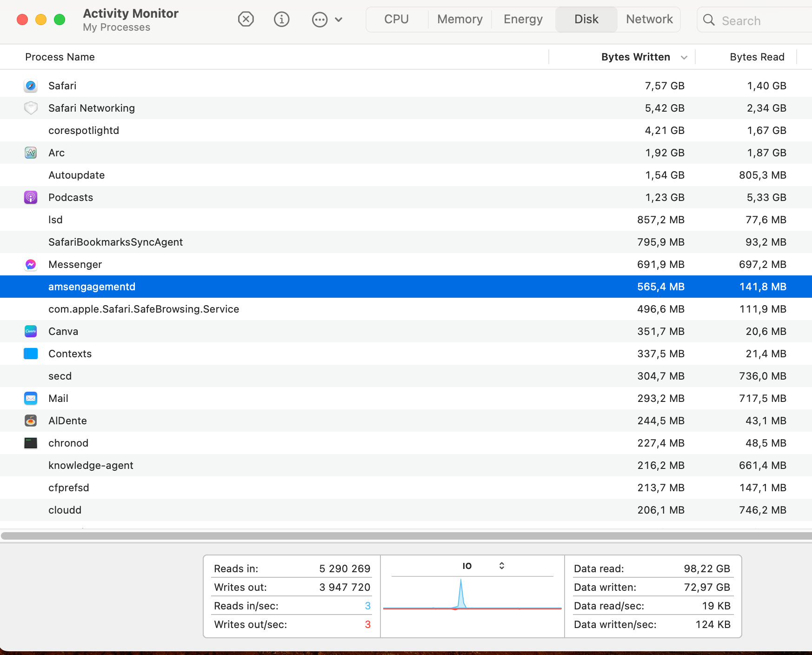Select the corespotlightd process row
This screenshot has height=655, width=812.
coord(406,130)
